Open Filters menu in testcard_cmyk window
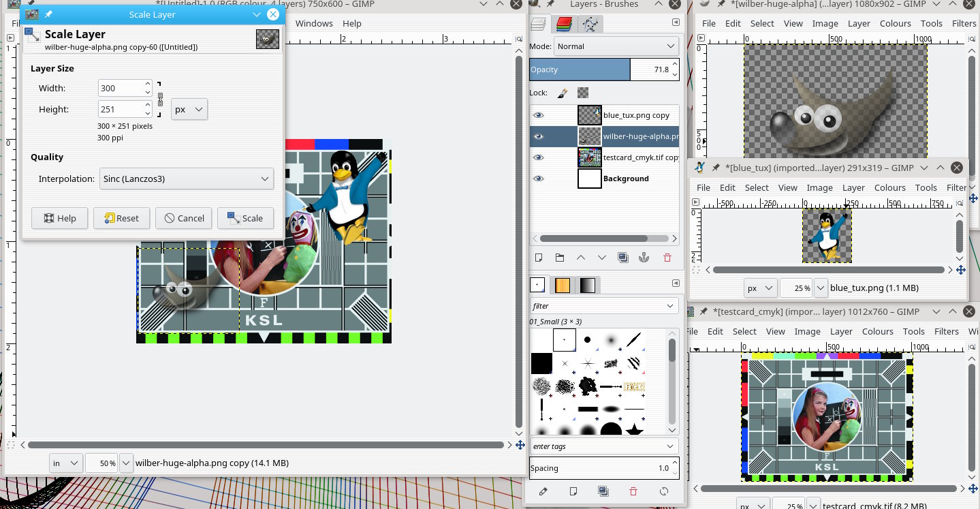 pyautogui.click(x=947, y=331)
